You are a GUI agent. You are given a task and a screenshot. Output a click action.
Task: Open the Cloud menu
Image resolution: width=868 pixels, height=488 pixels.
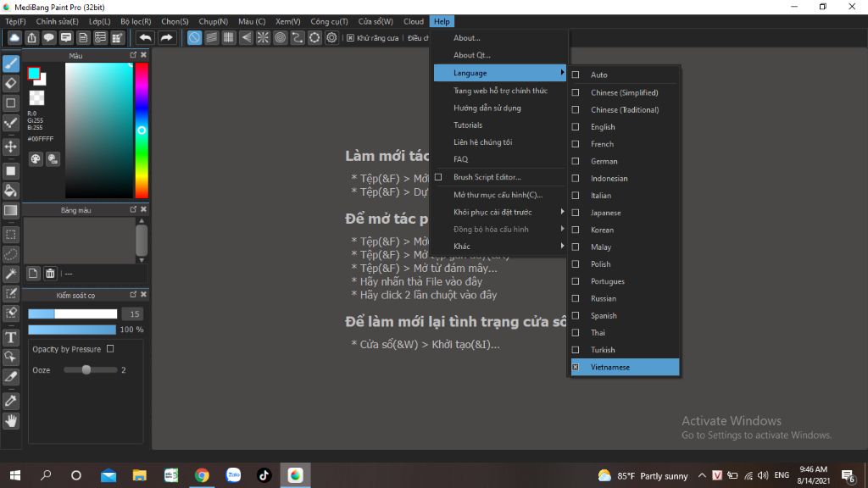pyautogui.click(x=414, y=21)
